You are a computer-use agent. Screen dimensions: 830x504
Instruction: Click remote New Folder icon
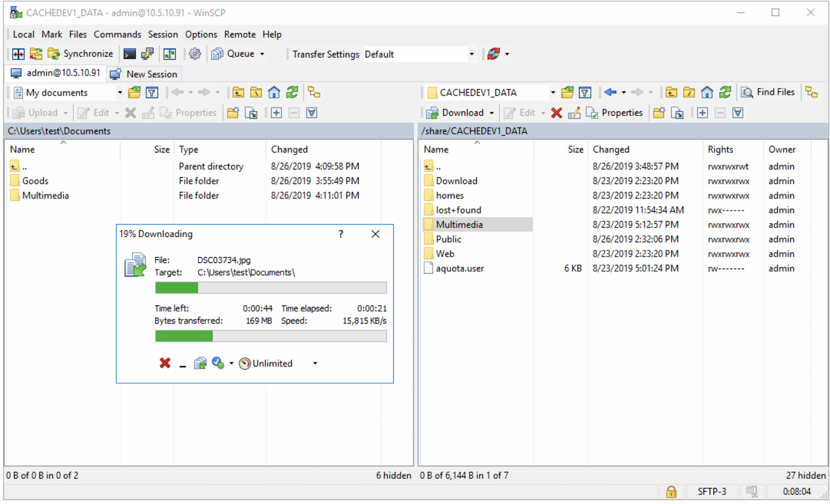(659, 113)
